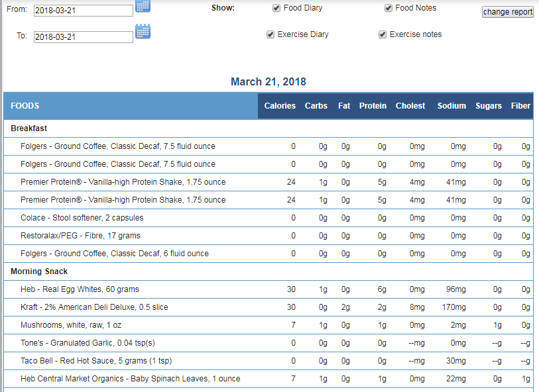Toggle the Food Notes checkbox

(x=388, y=8)
